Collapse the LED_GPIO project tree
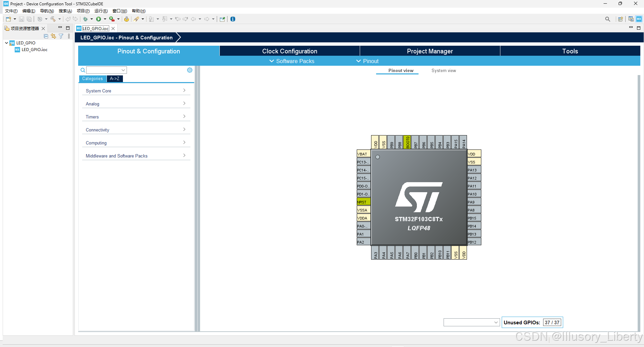 tap(6, 43)
